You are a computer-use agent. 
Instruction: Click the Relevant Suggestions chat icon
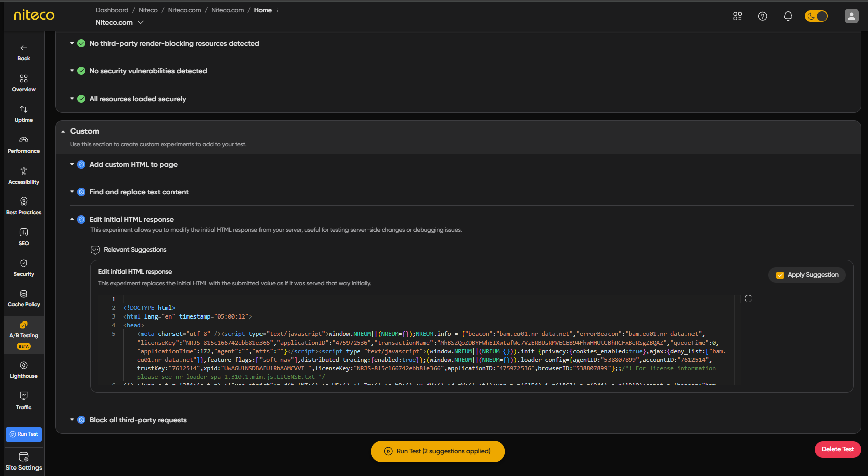95,250
